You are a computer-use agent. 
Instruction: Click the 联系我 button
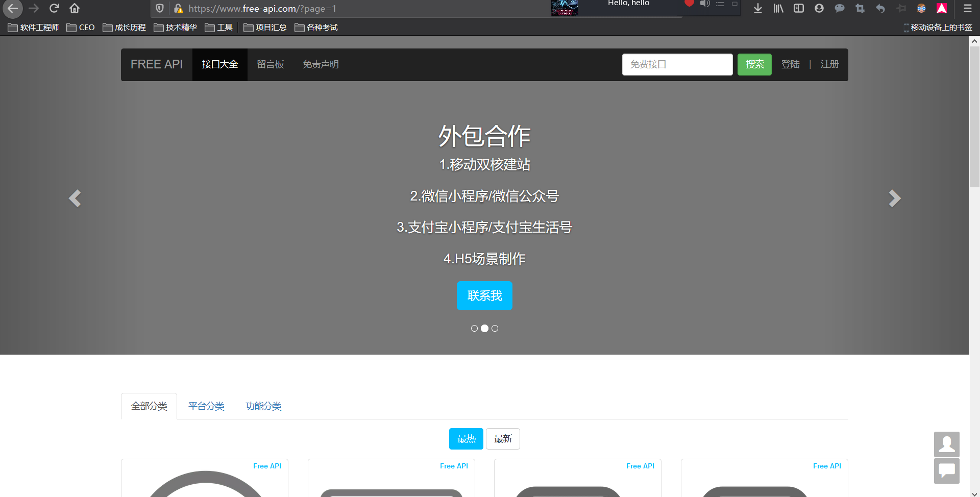click(484, 295)
